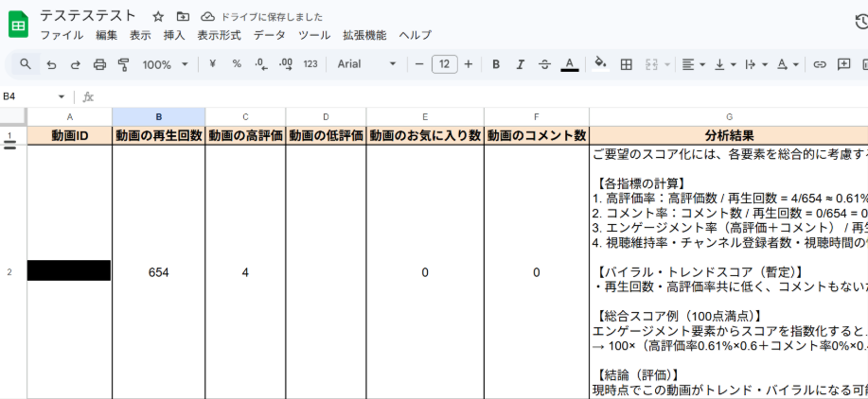Click the fill color bucket icon
The width and height of the screenshot is (868, 399).
point(599,64)
